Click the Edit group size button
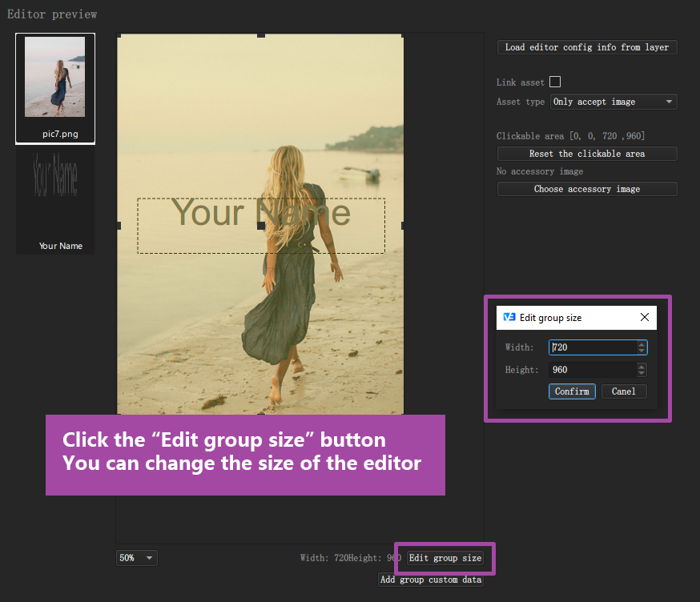The width and height of the screenshot is (700, 602). [445, 558]
